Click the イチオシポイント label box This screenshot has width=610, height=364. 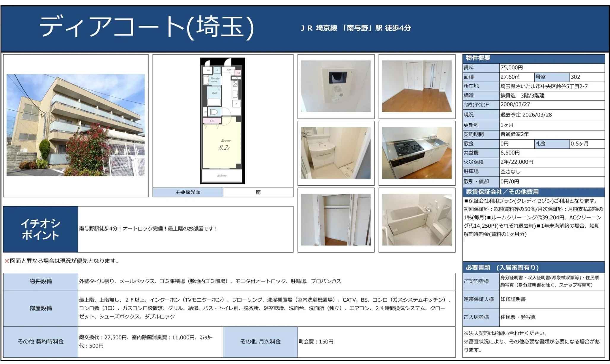[x=41, y=229]
